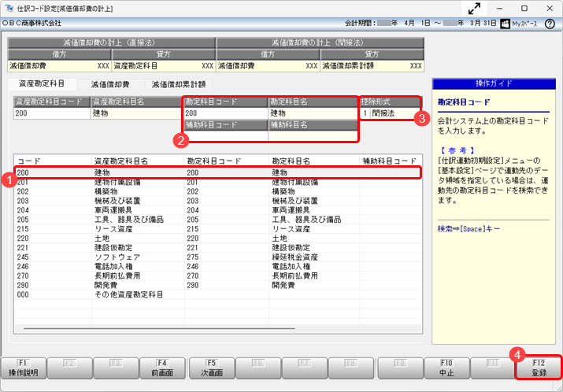This screenshot has height=392, width=563.
Task: Click the 補助科目コード input field
Action: [224, 136]
